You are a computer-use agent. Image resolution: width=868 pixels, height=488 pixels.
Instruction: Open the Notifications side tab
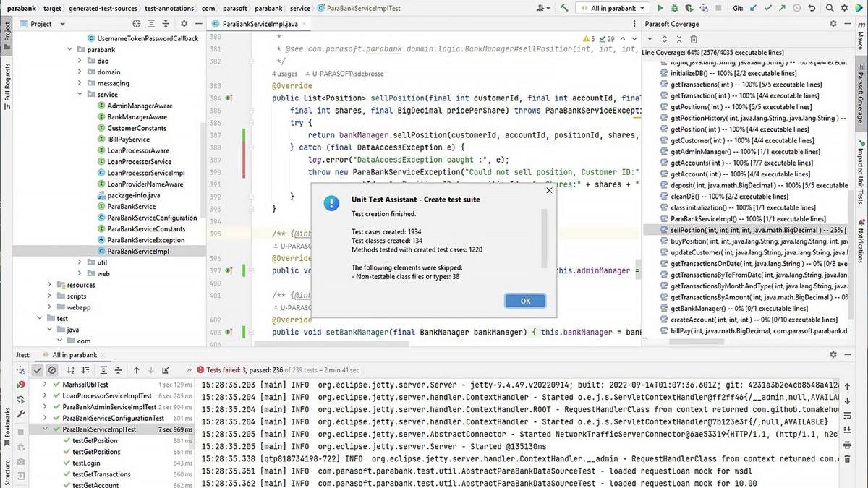[x=861, y=242]
